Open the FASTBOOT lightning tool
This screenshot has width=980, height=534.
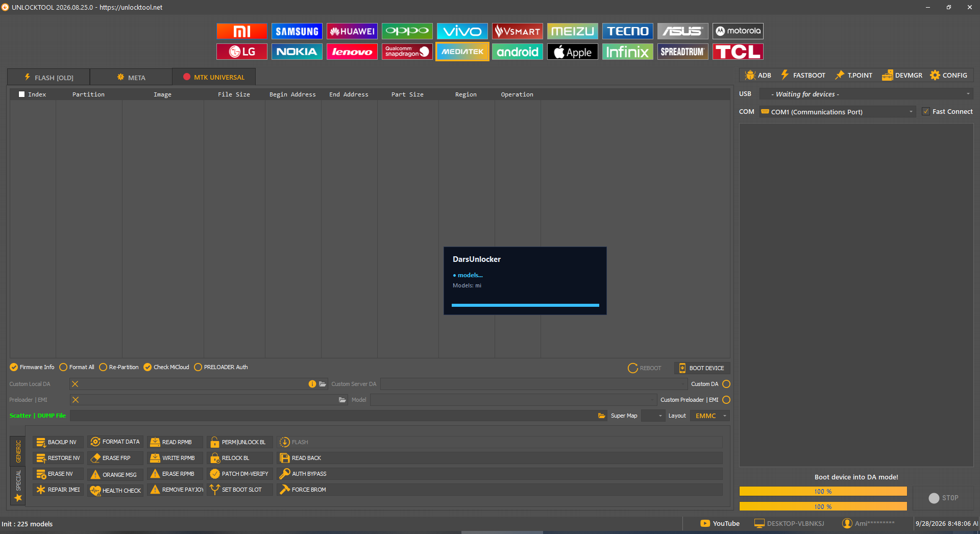803,75
